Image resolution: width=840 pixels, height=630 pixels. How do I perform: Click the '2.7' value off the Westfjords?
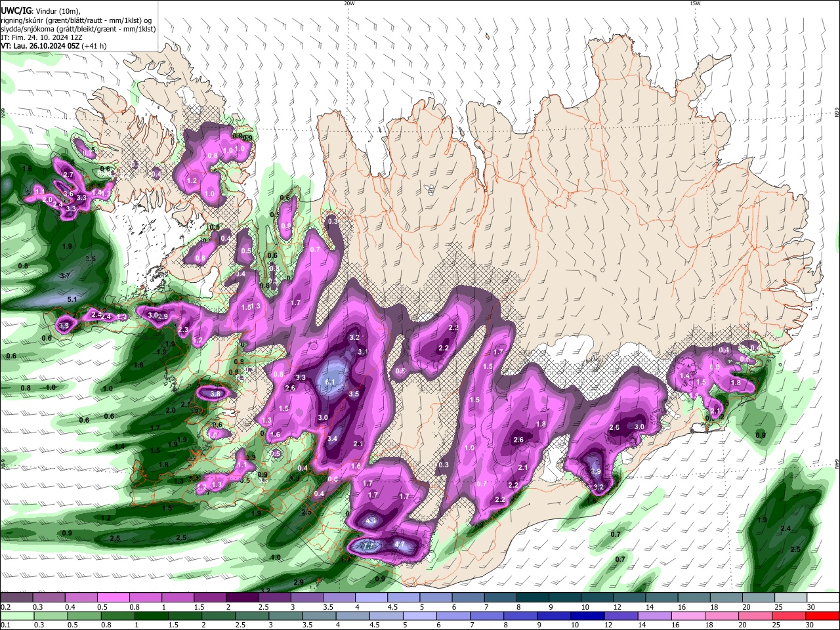68,175
